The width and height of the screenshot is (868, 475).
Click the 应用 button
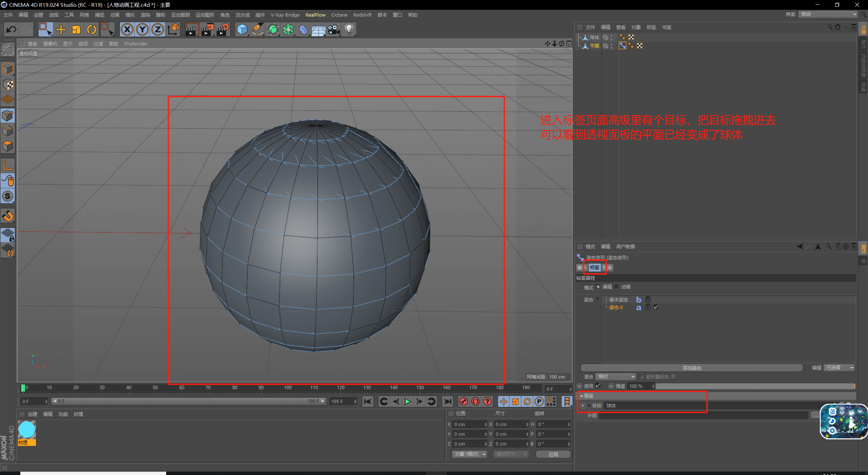pos(553,454)
